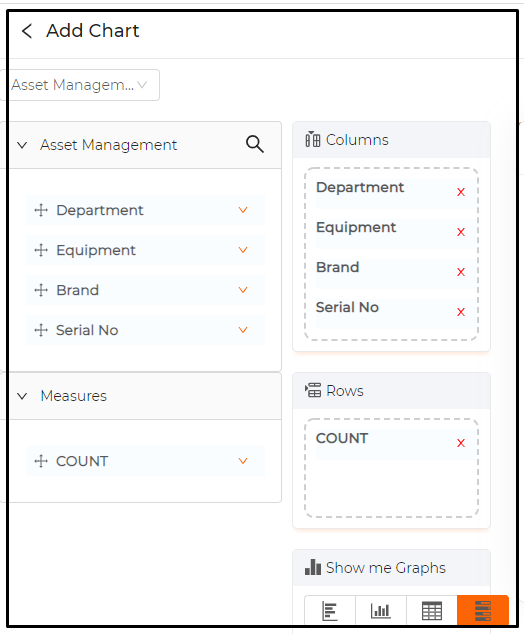This screenshot has width=524, height=634.
Task: Delete Serial No from Columns
Action: 461,312
